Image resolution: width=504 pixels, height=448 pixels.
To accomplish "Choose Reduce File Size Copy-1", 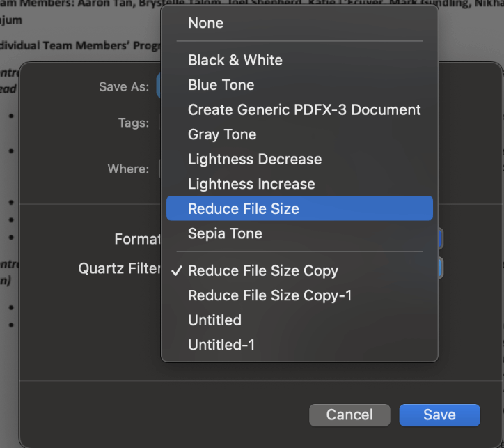I will 269,295.
